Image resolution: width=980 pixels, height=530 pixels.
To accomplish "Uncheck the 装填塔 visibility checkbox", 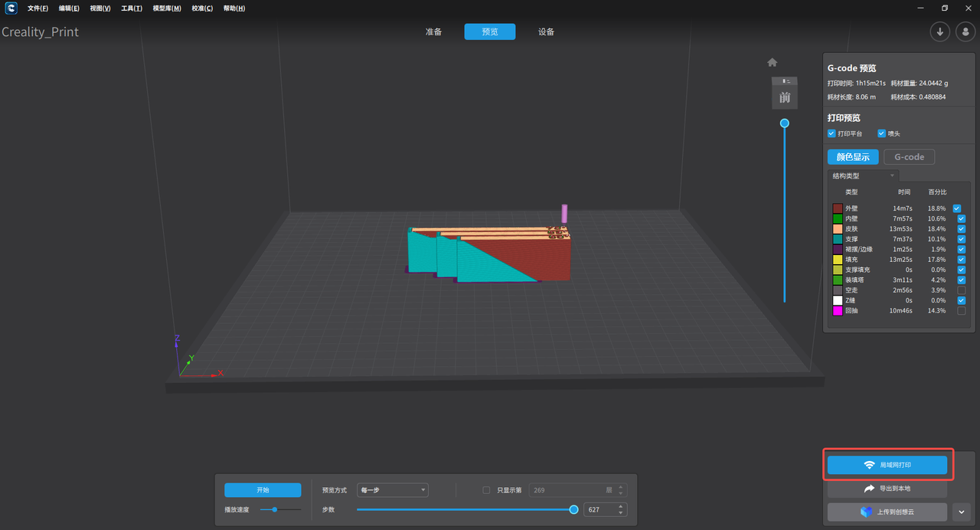I will 962,280.
